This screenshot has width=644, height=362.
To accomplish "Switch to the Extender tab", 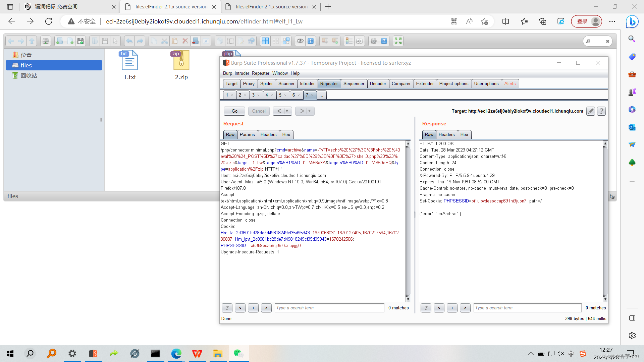I will pyautogui.click(x=425, y=84).
